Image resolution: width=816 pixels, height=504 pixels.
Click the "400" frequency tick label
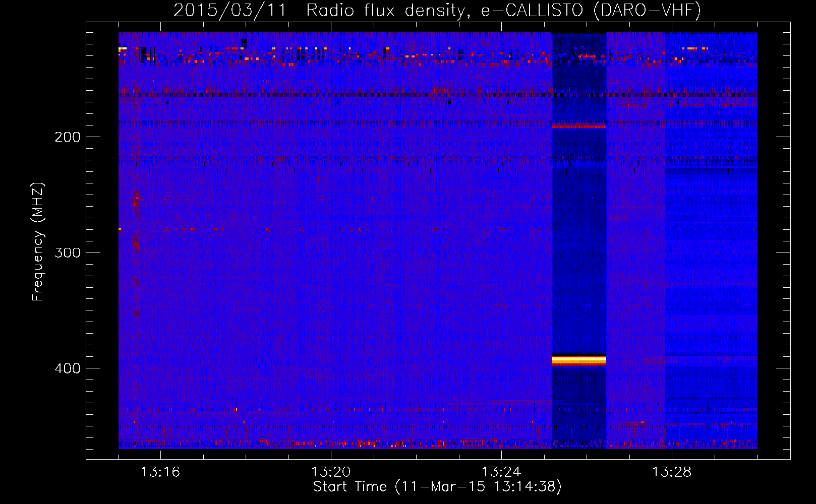coord(68,368)
